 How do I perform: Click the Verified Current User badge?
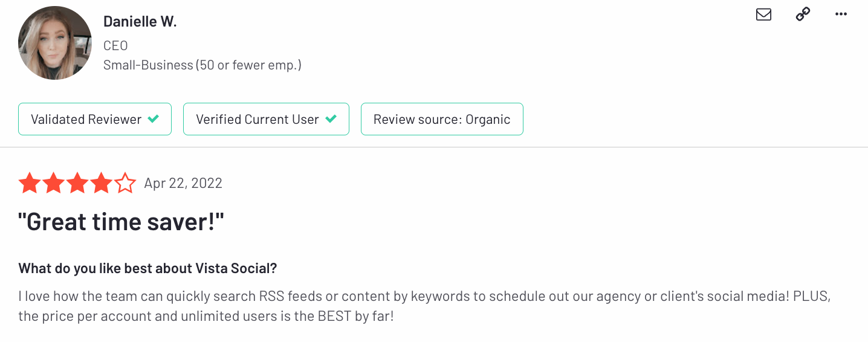pos(266,119)
